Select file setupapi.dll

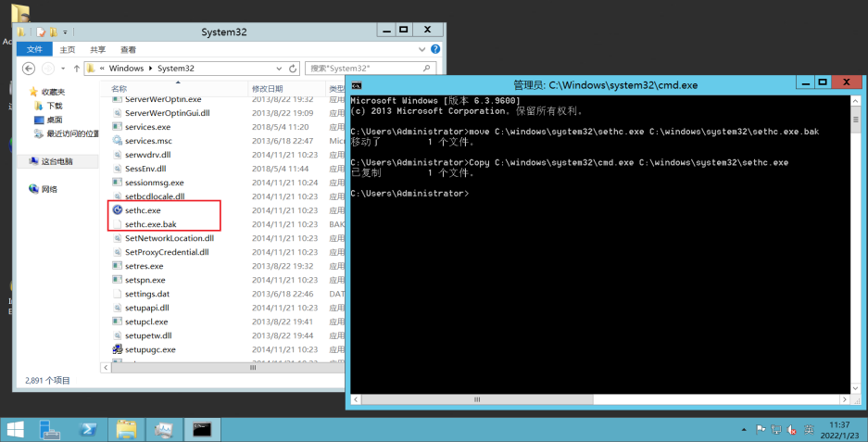pyautogui.click(x=146, y=308)
